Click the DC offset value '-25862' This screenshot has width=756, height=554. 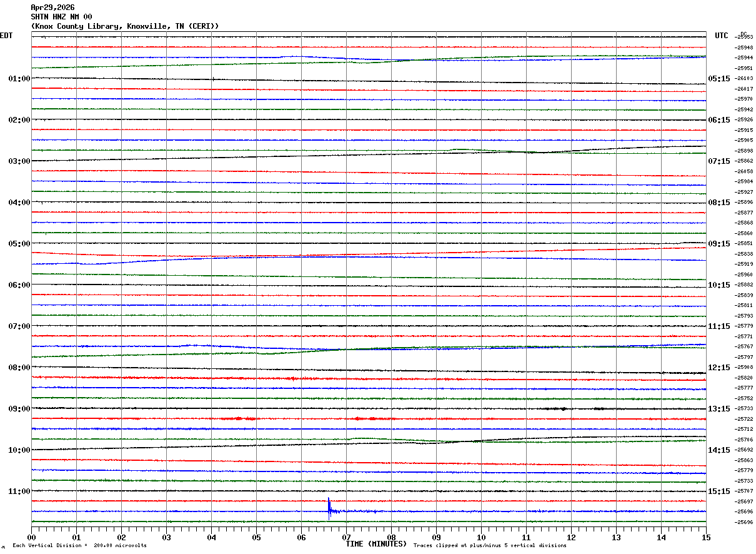click(x=744, y=161)
